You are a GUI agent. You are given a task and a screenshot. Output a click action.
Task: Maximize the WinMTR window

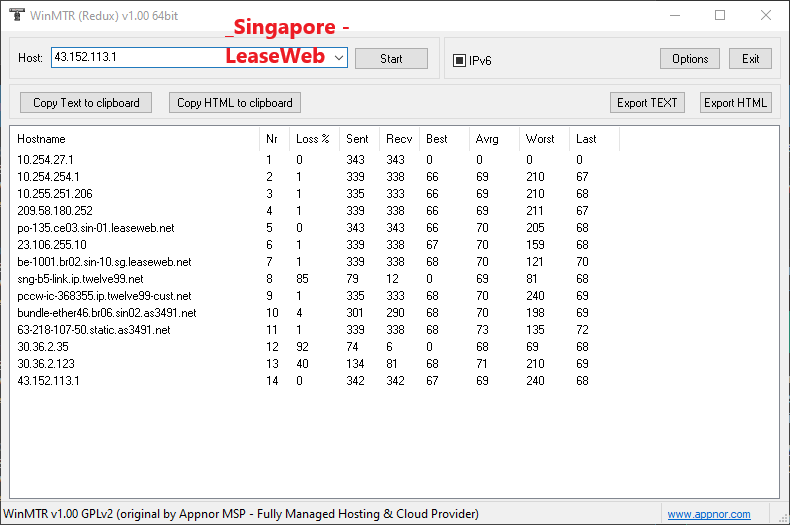coord(720,15)
